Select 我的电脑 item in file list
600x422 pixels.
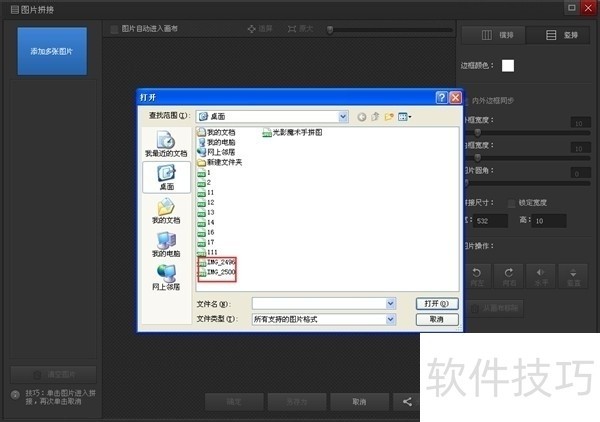coord(216,142)
